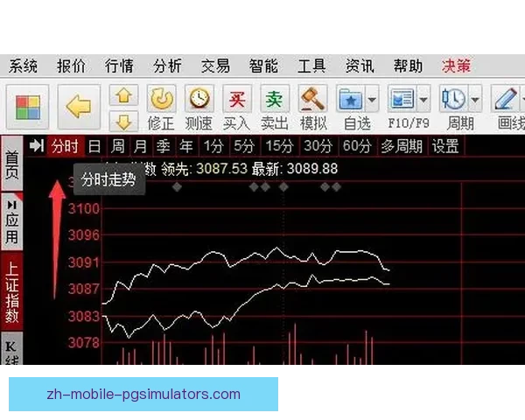Image resolution: width=525 pixels, height=420 pixels.
Task: Click the 修正 refresh icon
Action: pyautogui.click(x=161, y=99)
